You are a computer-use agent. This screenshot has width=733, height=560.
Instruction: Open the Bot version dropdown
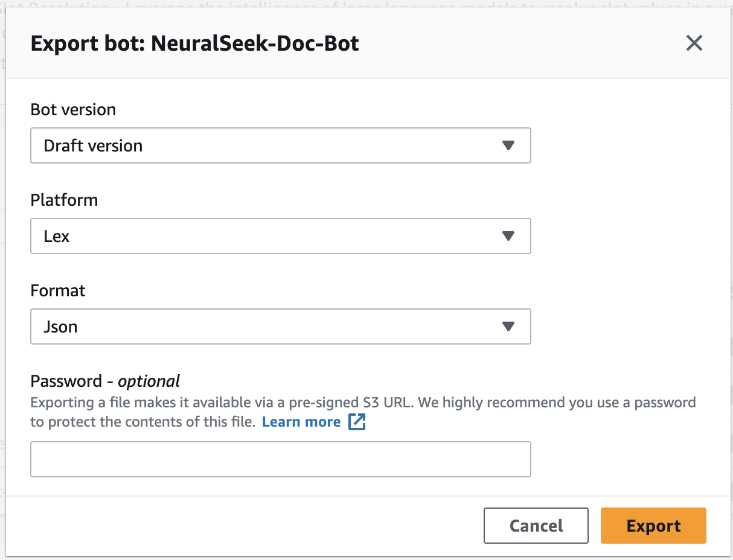[281, 145]
